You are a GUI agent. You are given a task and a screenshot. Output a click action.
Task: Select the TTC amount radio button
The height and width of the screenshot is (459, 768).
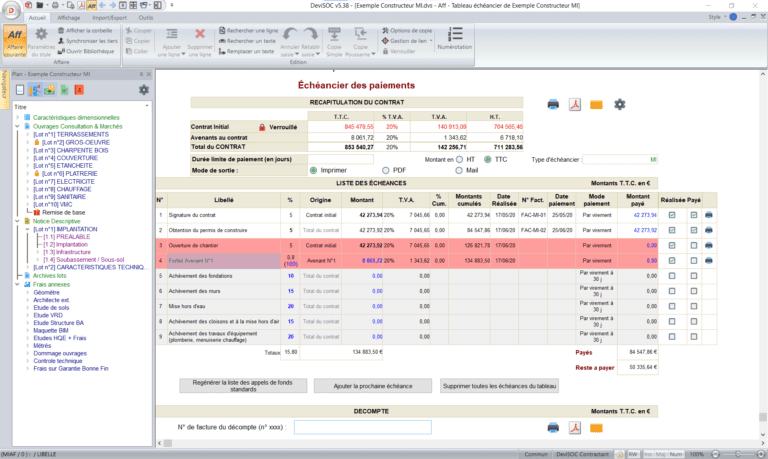(x=488, y=159)
